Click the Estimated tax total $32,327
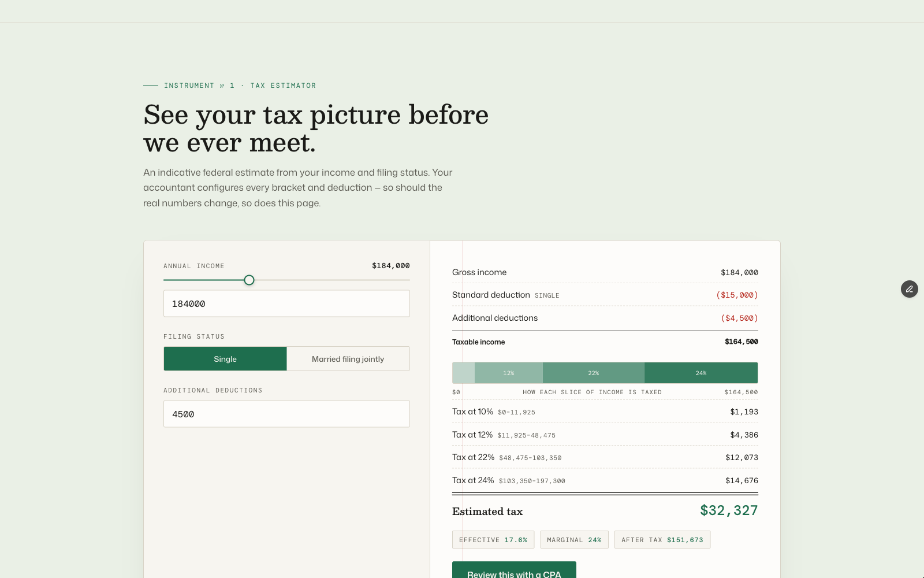This screenshot has height=578, width=924. (729, 510)
